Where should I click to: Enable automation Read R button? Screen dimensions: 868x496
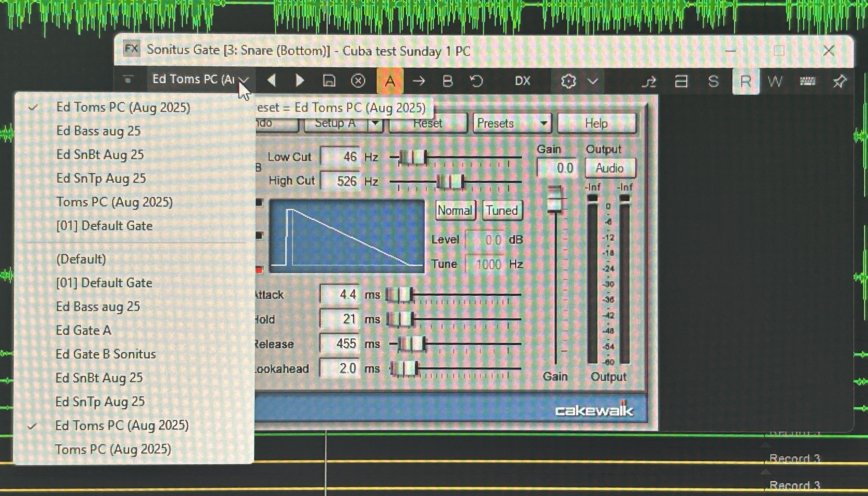click(x=746, y=81)
